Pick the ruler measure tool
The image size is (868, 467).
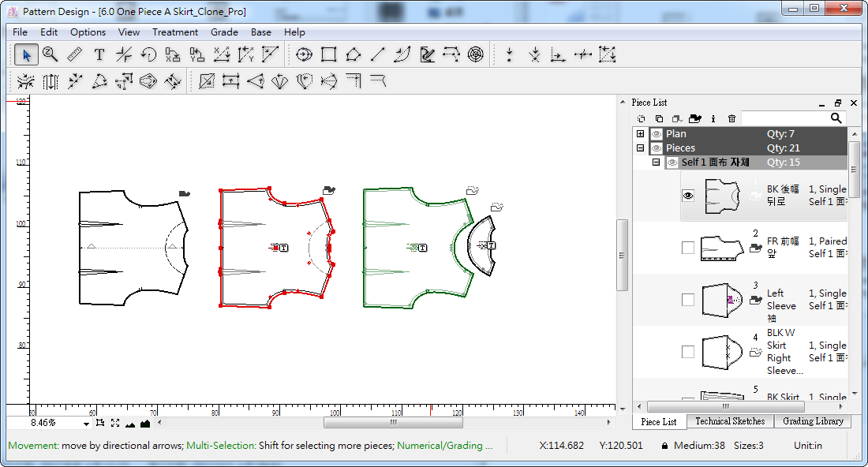pyautogui.click(x=75, y=54)
